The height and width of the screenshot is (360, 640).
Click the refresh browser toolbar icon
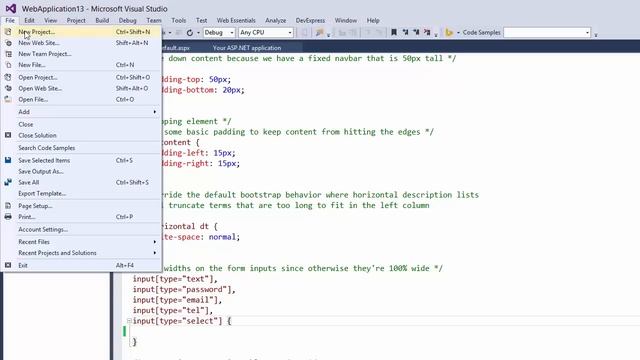(x=190, y=32)
